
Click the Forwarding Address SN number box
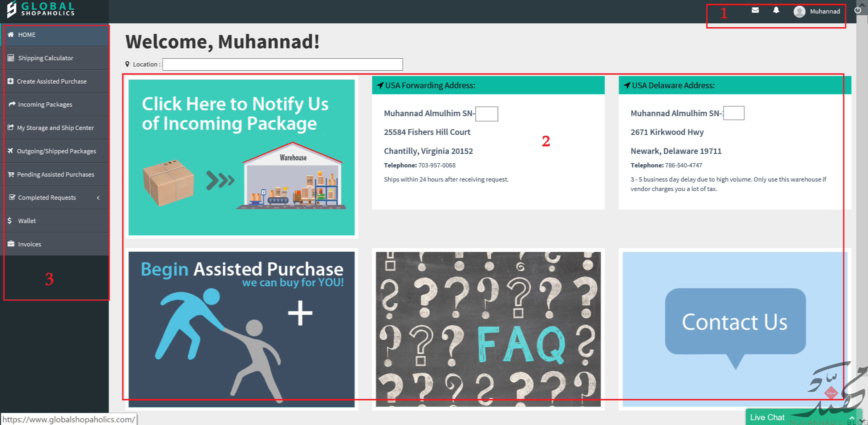click(486, 114)
